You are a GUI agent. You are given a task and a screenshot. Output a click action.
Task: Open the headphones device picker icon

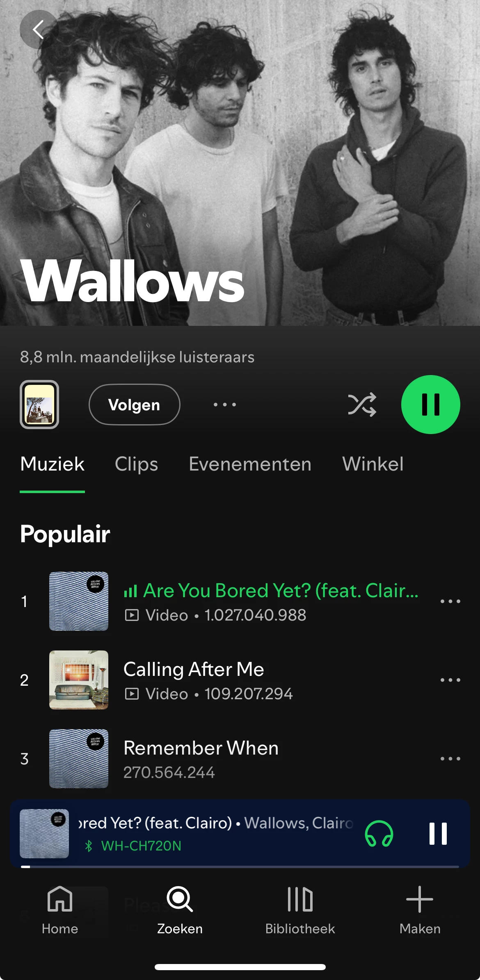pyautogui.click(x=379, y=834)
